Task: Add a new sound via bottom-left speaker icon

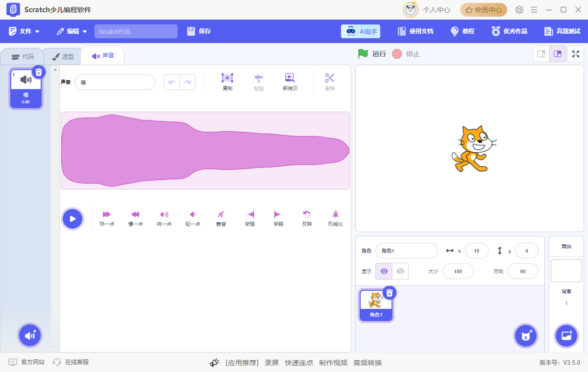Action: coord(30,335)
